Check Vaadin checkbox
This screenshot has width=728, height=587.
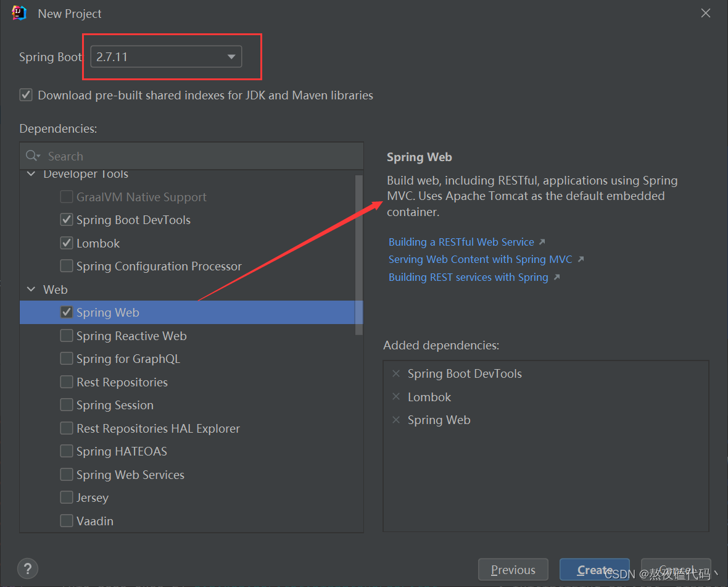[67, 520]
